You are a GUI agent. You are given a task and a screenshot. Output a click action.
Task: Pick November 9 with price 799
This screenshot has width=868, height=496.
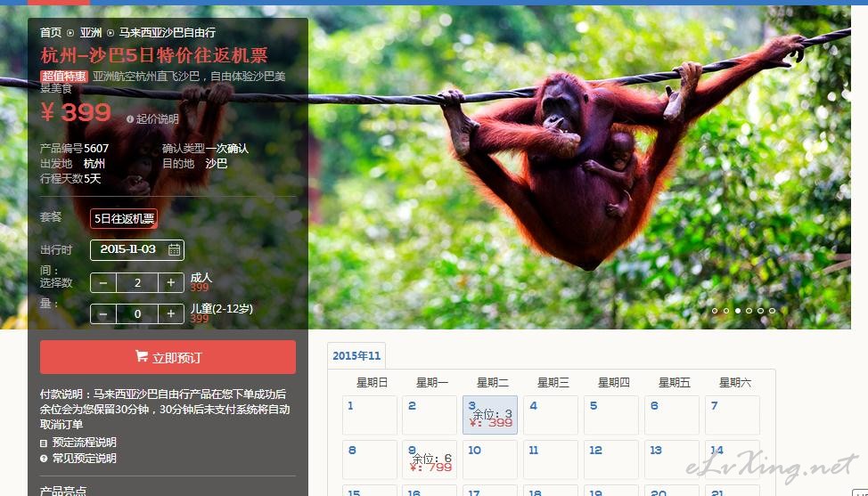pyautogui.click(x=430, y=459)
